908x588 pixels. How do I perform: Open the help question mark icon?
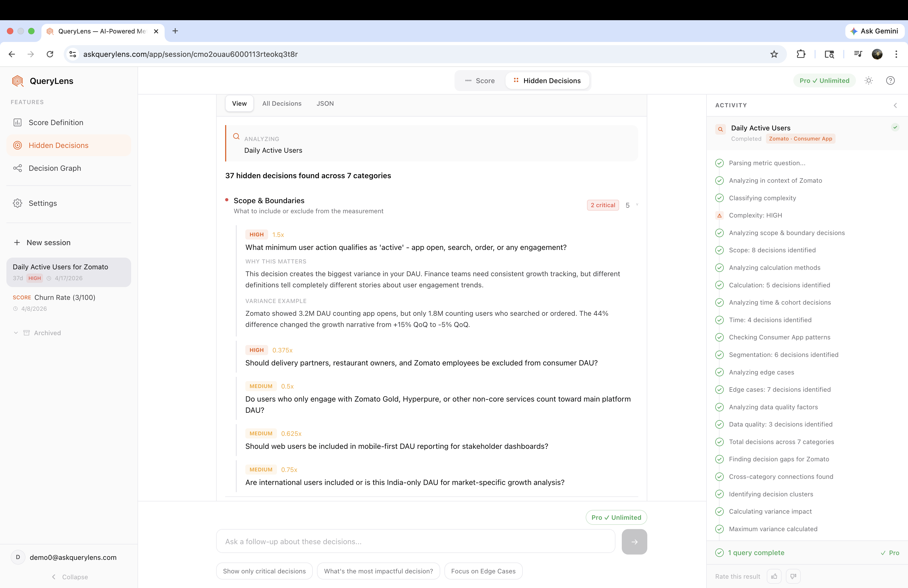click(890, 80)
